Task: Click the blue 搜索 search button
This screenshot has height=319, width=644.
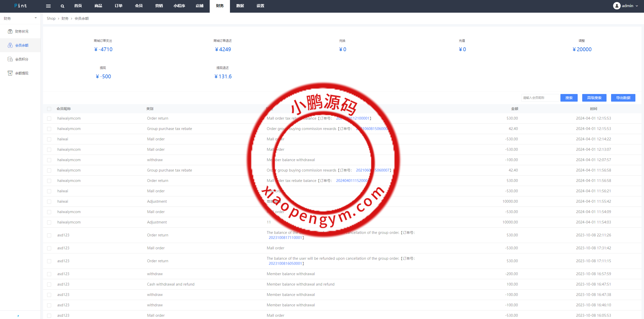Action: click(569, 98)
